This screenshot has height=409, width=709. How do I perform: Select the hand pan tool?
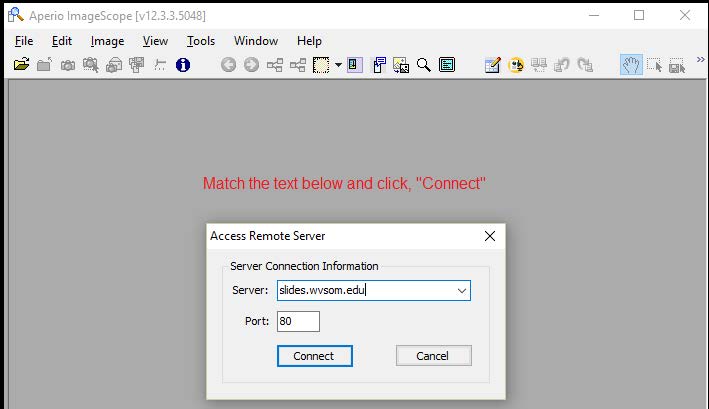pos(631,65)
